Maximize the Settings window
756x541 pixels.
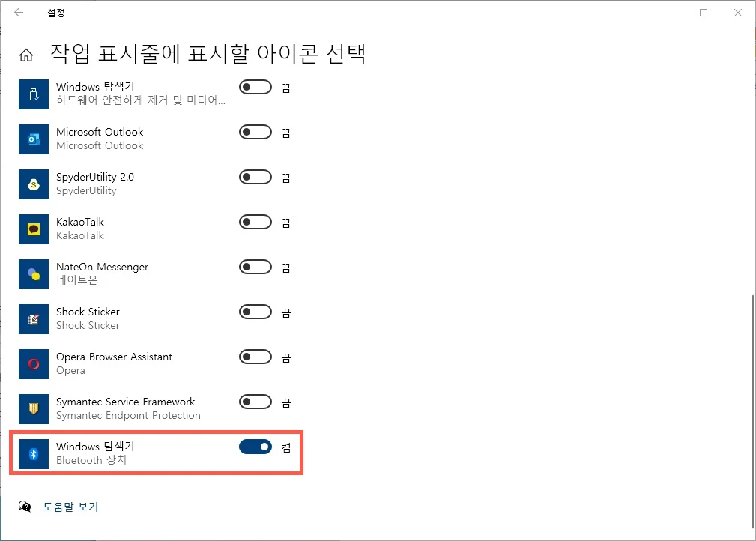704,13
